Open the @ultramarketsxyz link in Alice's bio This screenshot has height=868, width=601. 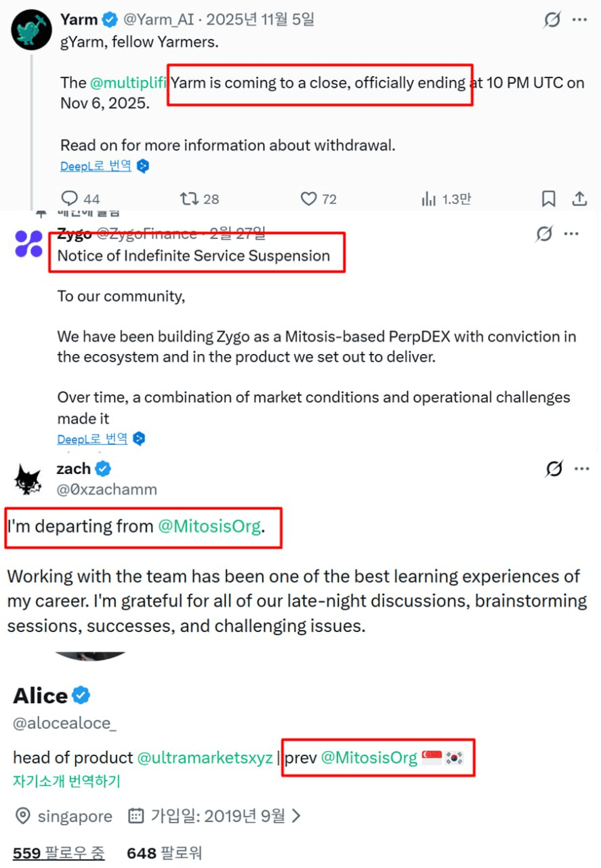205,757
